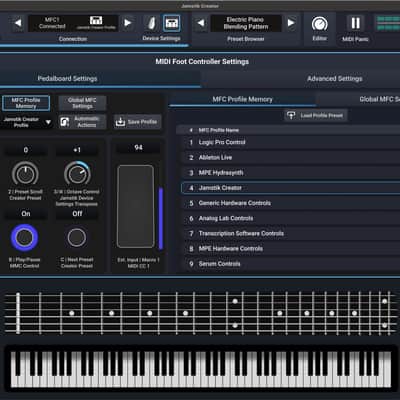
Task: Trigger the MIDI Panic button
Action: (x=355, y=23)
